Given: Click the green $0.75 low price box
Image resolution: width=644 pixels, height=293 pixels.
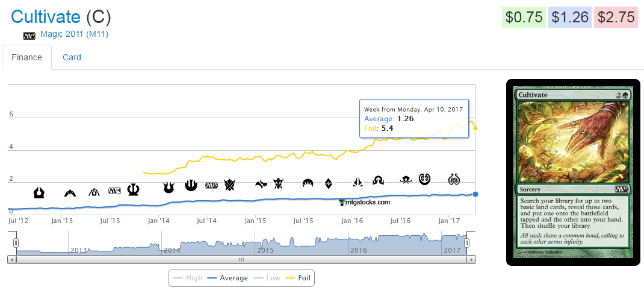Looking at the screenshot, I should click(524, 17).
